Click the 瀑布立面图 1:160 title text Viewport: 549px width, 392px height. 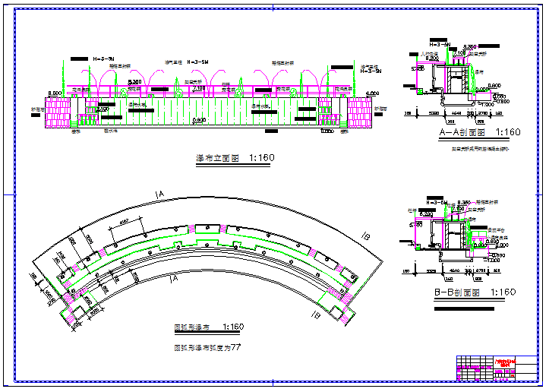point(235,159)
